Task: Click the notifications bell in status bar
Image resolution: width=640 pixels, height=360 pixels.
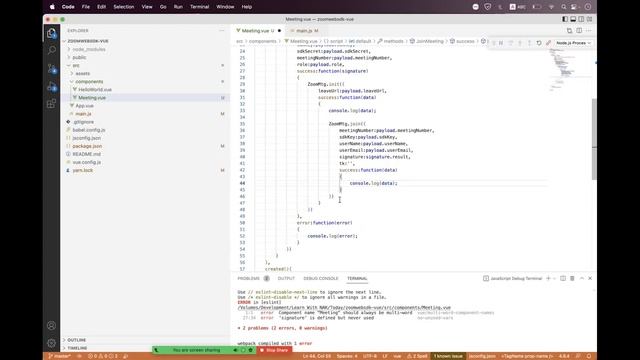Action: (589, 356)
